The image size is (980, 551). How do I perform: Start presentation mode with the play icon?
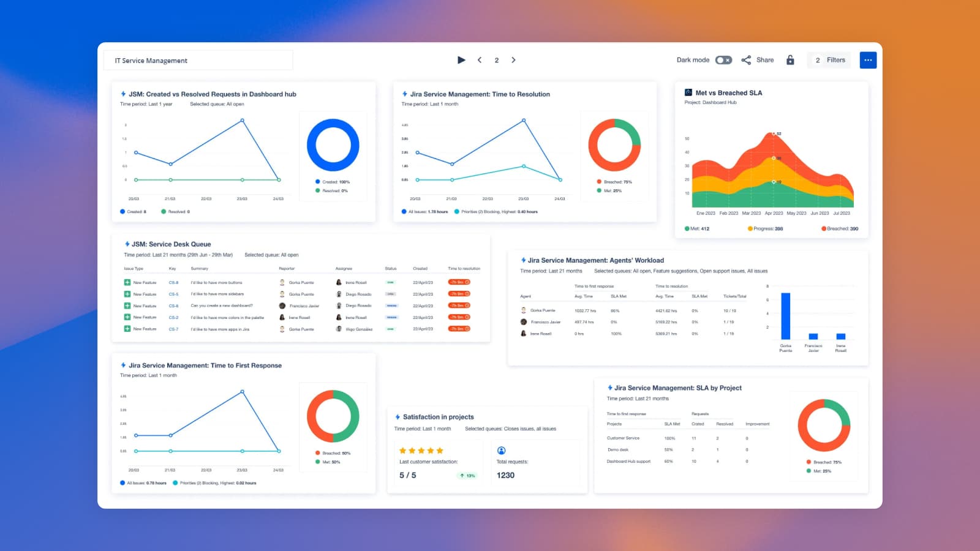(x=461, y=60)
